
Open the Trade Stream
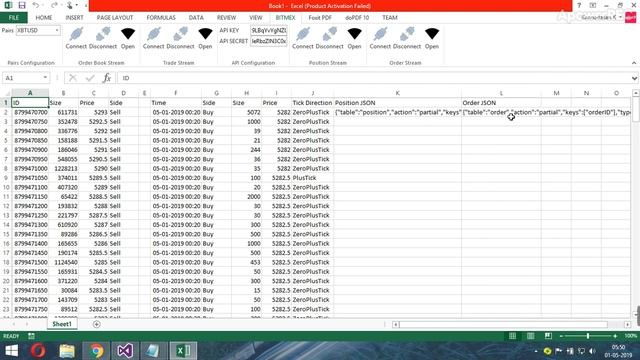click(205, 38)
